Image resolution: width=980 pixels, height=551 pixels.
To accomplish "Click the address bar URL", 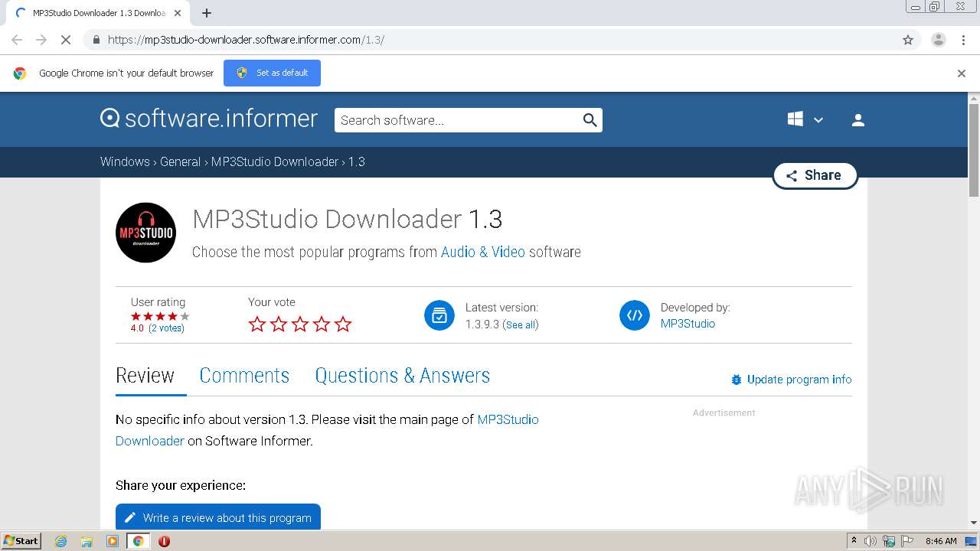I will (246, 40).
